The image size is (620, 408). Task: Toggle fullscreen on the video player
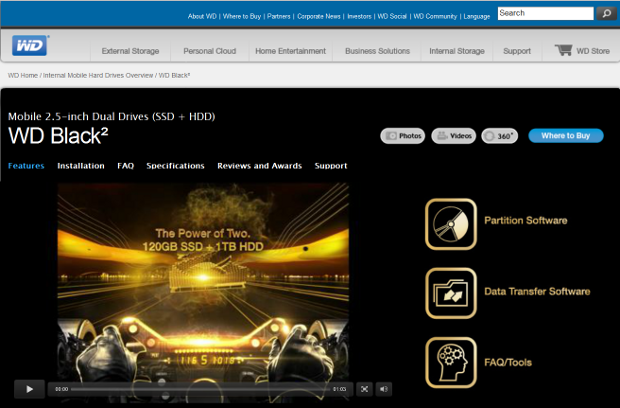point(364,389)
